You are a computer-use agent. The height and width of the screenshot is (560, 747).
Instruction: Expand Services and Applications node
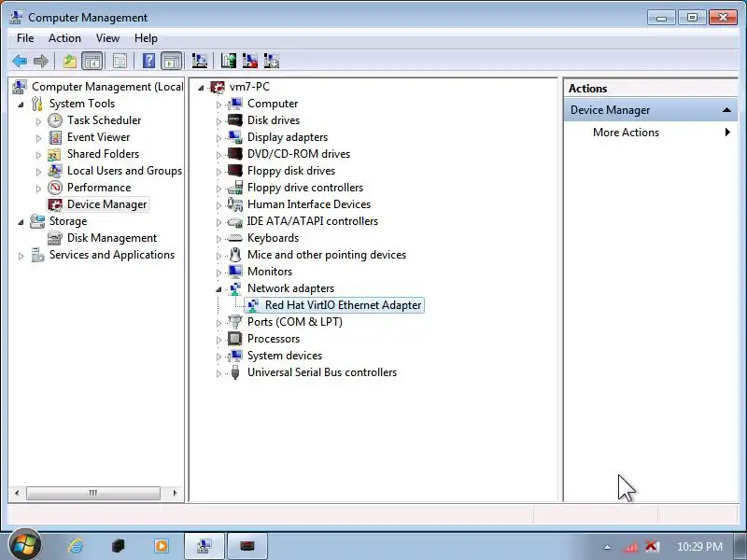pyautogui.click(x=21, y=256)
